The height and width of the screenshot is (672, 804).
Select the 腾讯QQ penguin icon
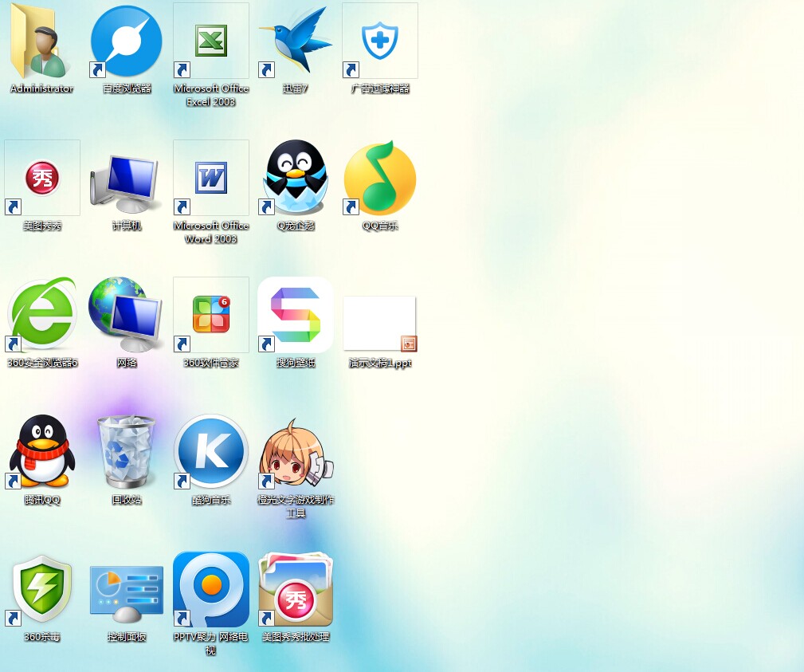pos(42,451)
